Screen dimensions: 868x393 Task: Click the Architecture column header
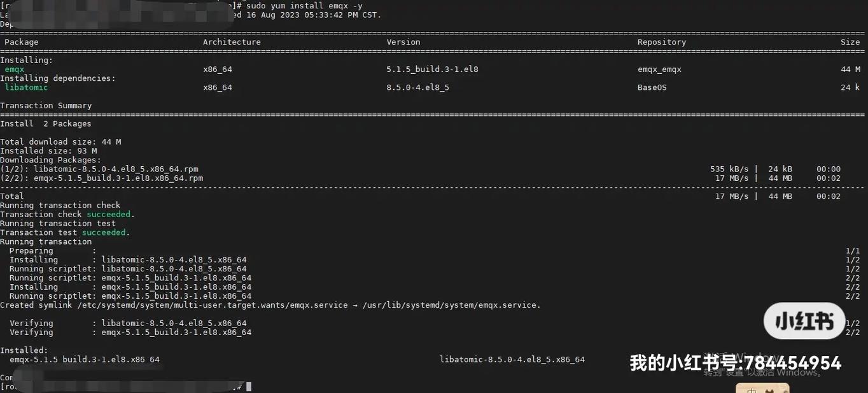coord(232,42)
